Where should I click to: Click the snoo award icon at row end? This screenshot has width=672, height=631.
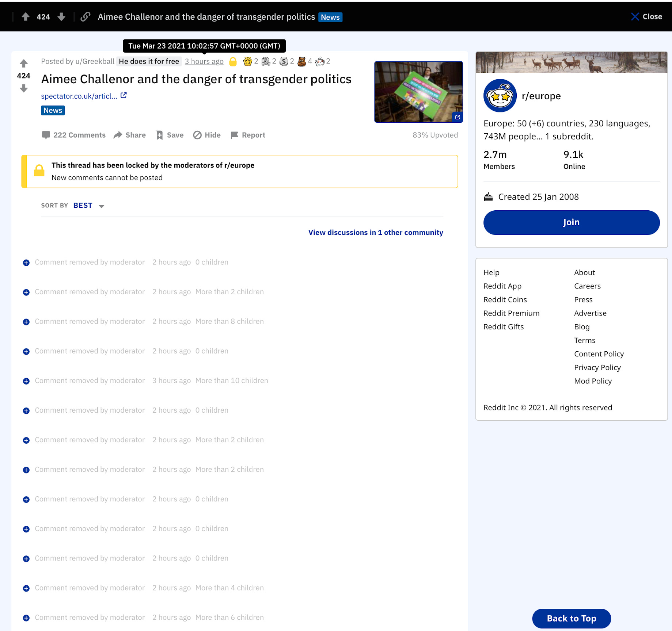[x=320, y=61]
